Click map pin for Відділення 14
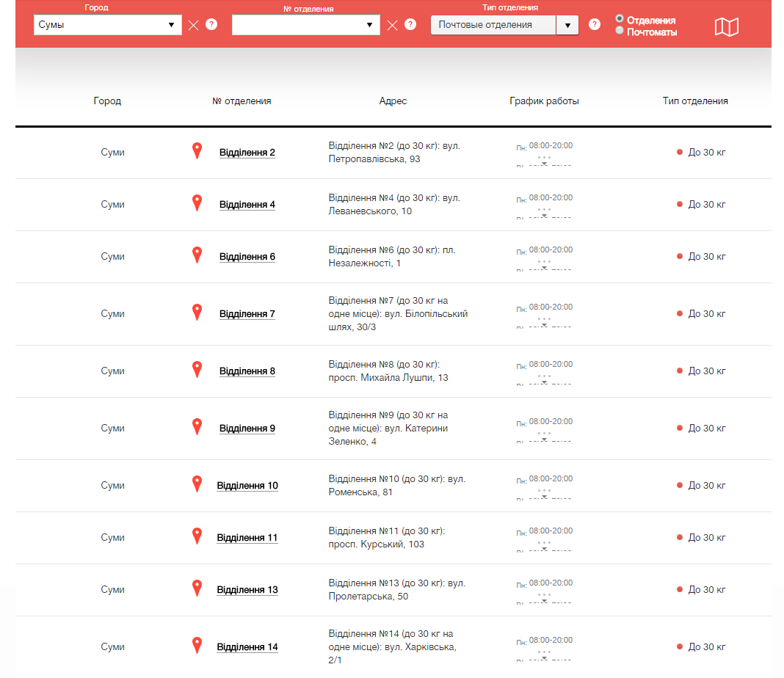Screen dimensions: 784x678 [x=197, y=646]
